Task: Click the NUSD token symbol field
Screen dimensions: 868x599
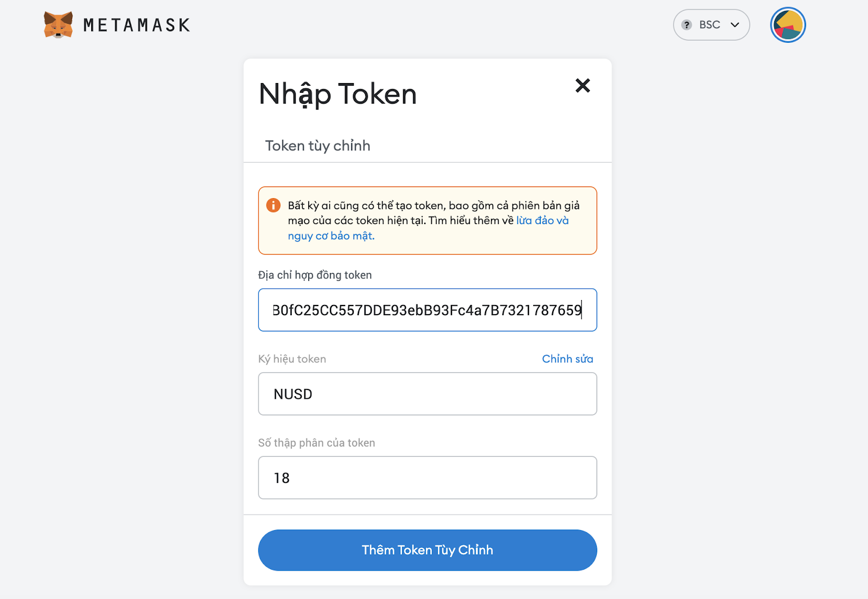Action: tap(427, 394)
